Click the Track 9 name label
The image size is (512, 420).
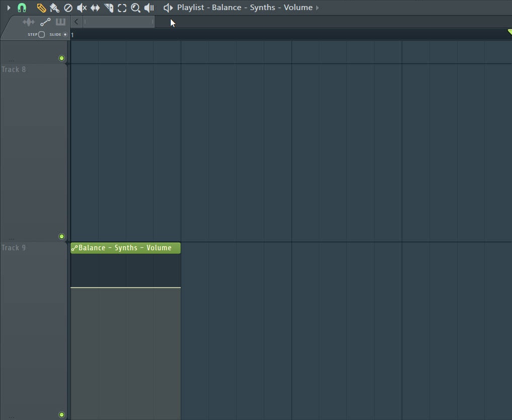[x=14, y=247]
